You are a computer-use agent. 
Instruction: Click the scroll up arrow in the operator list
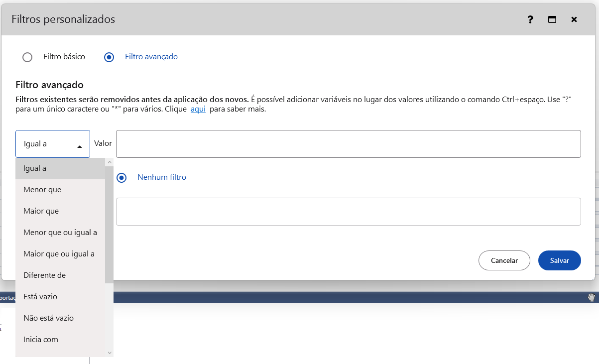pyautogui.click(x=110, y=162)
